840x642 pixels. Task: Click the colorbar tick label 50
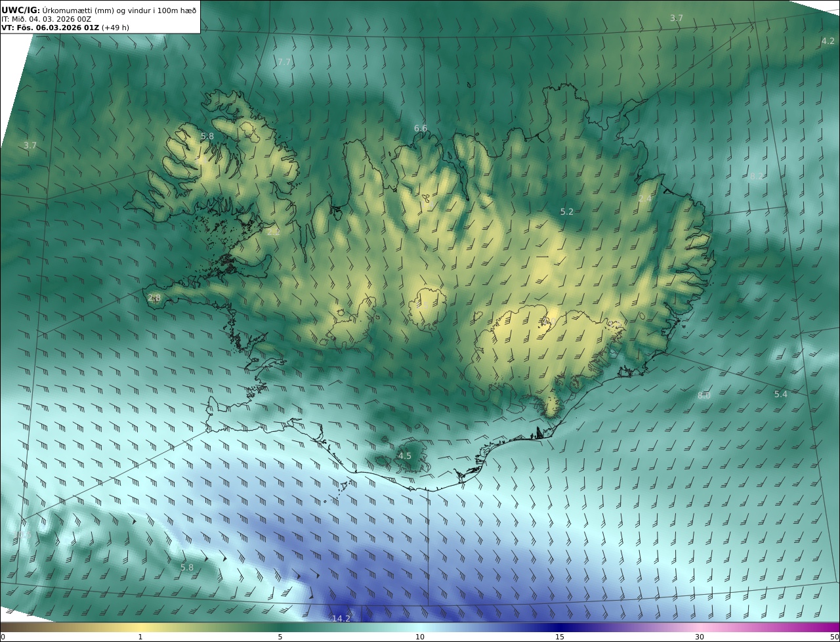coord(834,637)
